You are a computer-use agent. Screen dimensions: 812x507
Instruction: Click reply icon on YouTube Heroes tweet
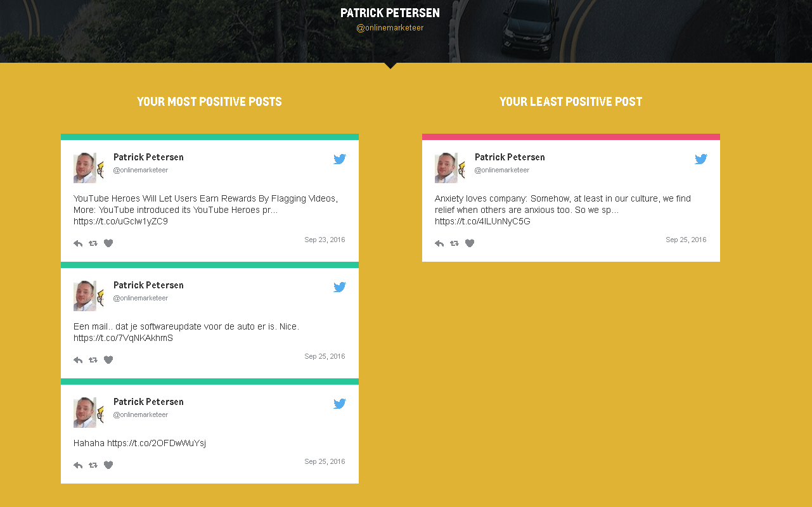point(78,243)
